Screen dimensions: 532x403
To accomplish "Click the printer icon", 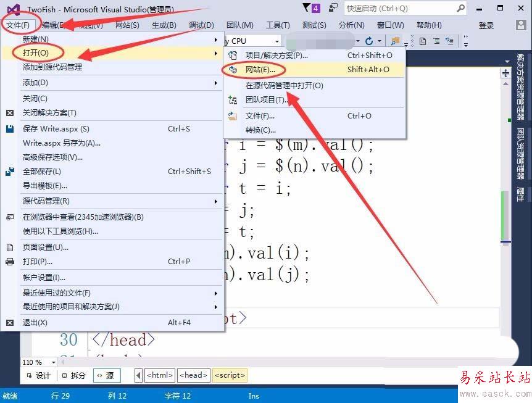I will pos(10,262).
